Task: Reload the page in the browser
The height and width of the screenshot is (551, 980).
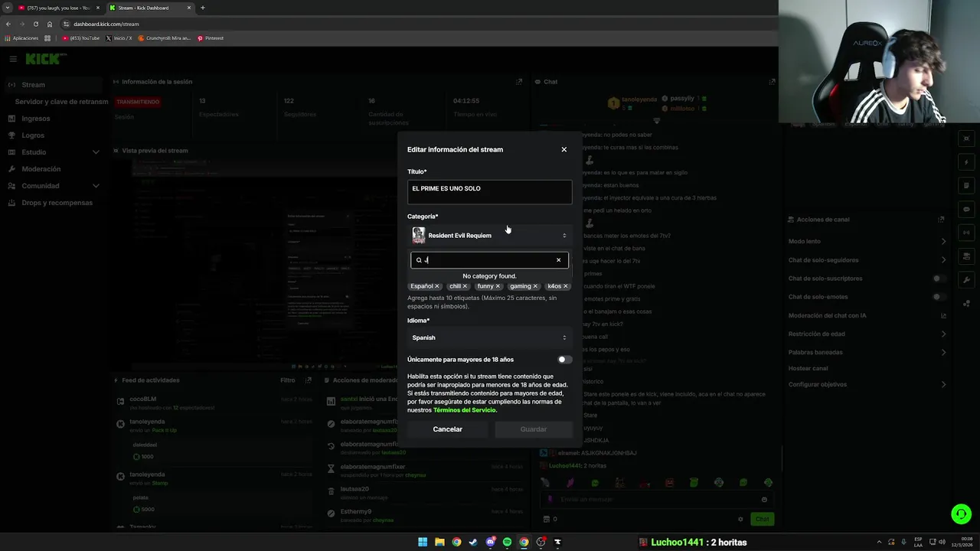Action: tap(35, 24)
